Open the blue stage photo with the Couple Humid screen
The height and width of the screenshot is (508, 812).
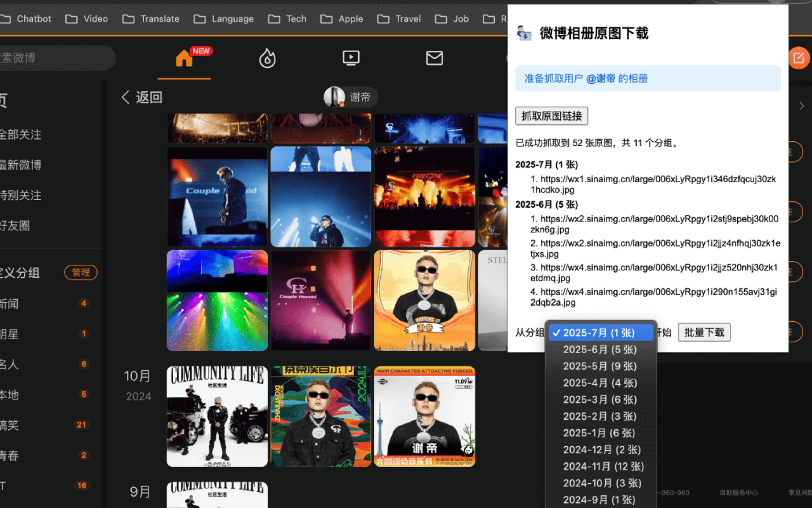click(217, 197)
